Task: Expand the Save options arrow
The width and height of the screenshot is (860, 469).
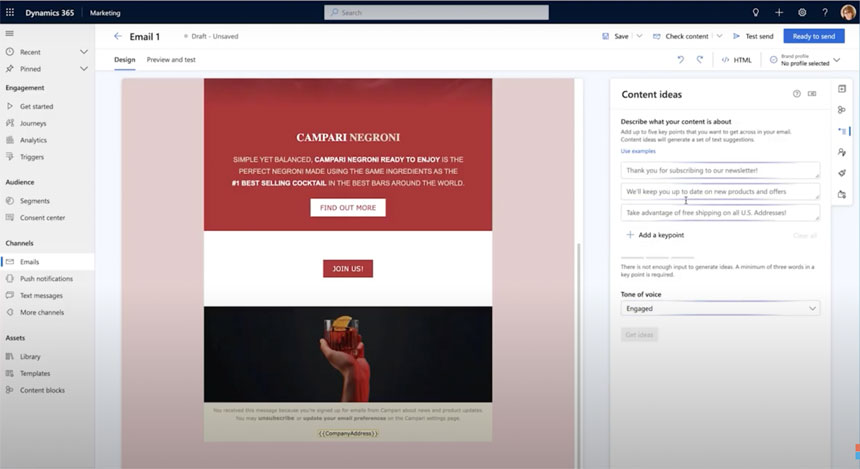Action: point(639,36)
